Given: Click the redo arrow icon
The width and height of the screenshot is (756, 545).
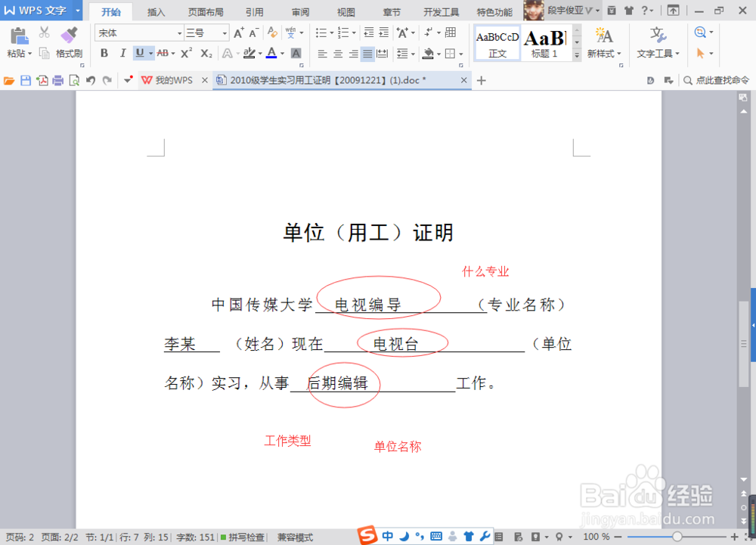Looking at the screenshot, I should 107,80.
